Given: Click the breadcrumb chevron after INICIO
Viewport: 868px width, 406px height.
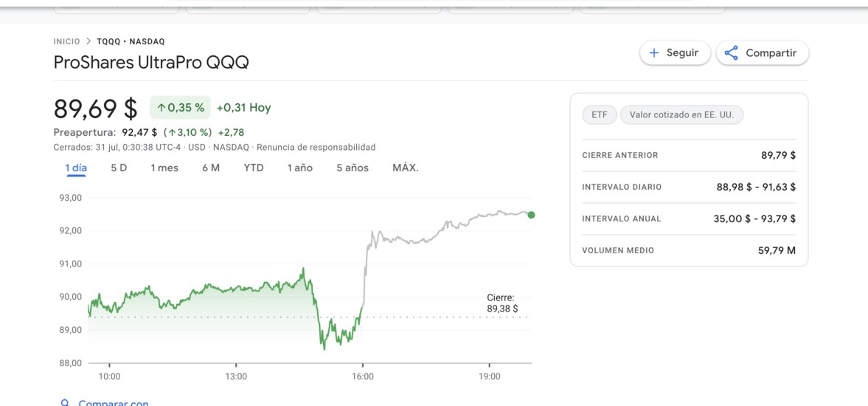Looking at the screenshot, I should [x=88, y=41].
